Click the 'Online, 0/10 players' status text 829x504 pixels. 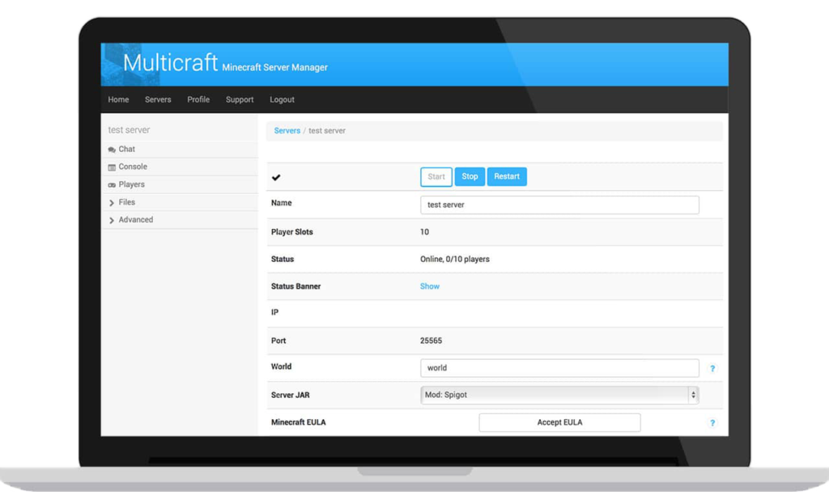(455, 259)
